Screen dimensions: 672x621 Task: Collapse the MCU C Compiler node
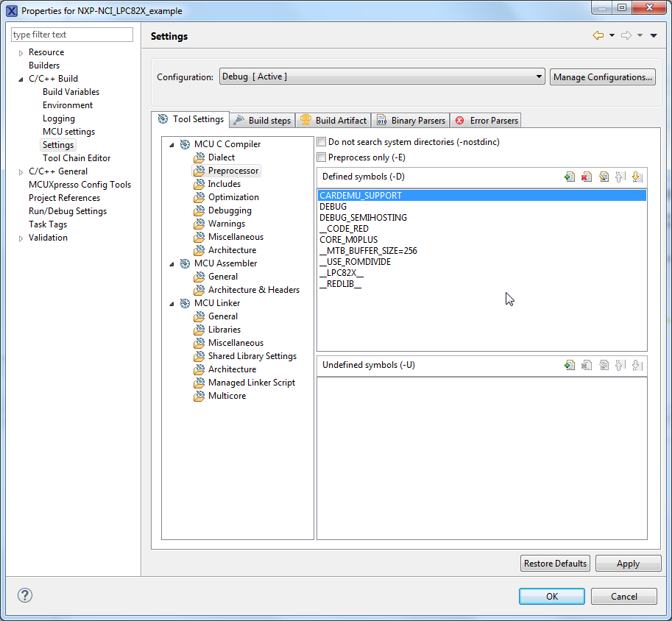[171, 145]
